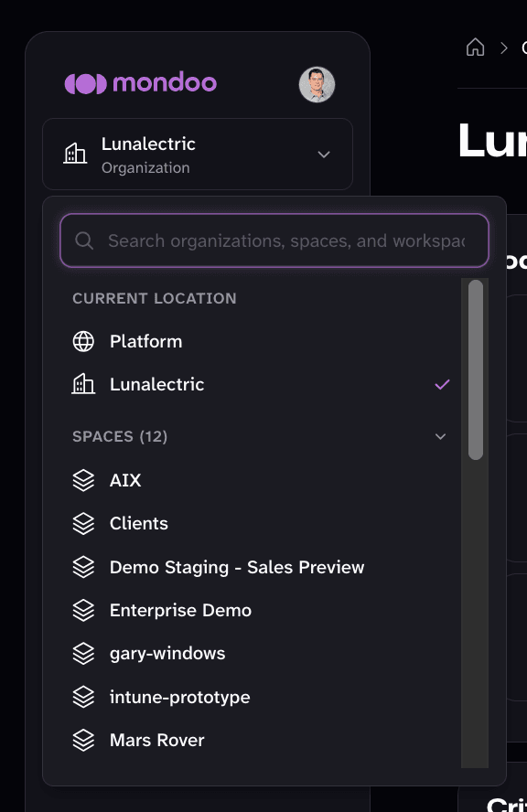Select Platform under Current Location
Screen dimensions: 527x812
261,341
